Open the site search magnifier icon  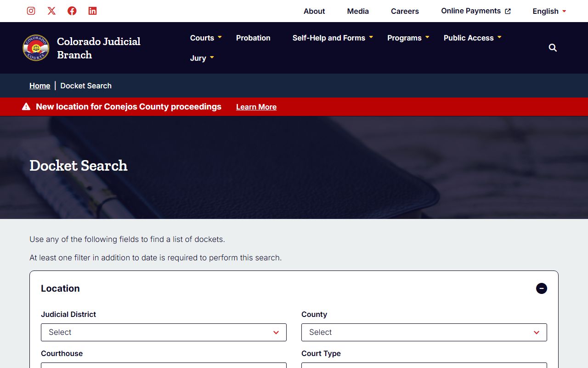click(x=553, y=48)
